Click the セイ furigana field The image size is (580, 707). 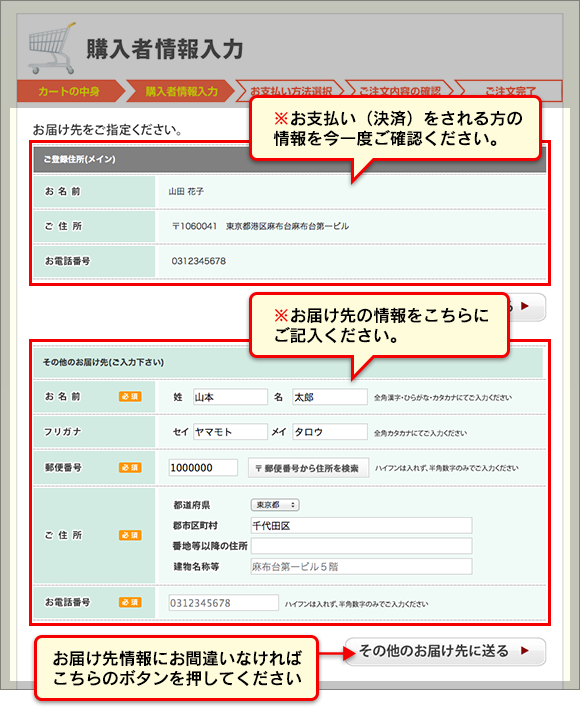[x=230, y=432]
